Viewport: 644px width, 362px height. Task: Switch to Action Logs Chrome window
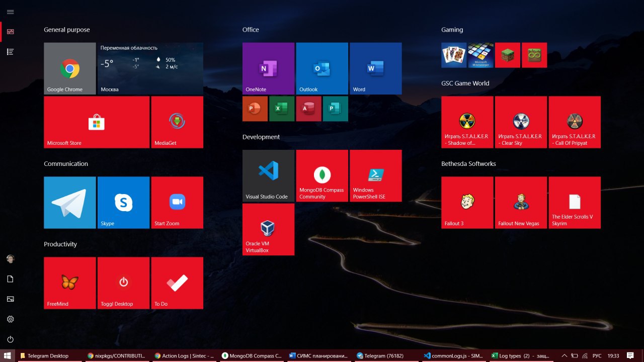[x=184, y=355]
